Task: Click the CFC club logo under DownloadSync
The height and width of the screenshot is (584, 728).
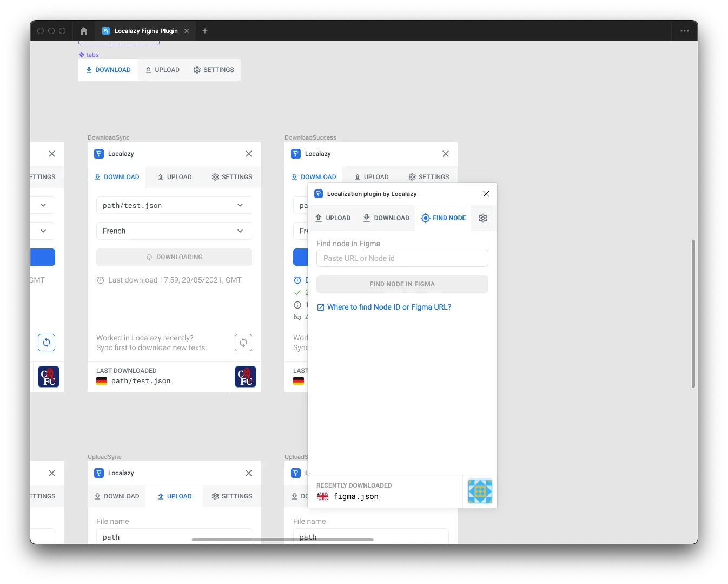Action: [246, 377]
